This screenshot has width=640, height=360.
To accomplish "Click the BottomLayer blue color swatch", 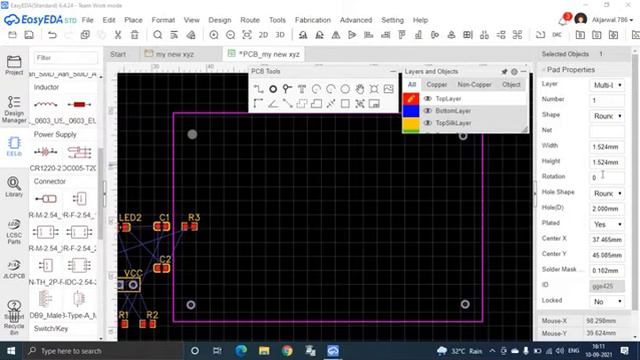I will (x=411, y=111).
